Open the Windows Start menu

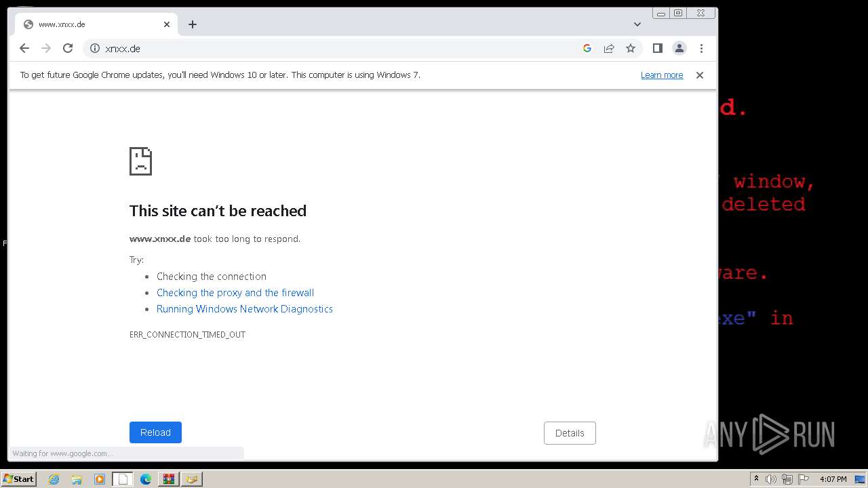pos(18,479)
